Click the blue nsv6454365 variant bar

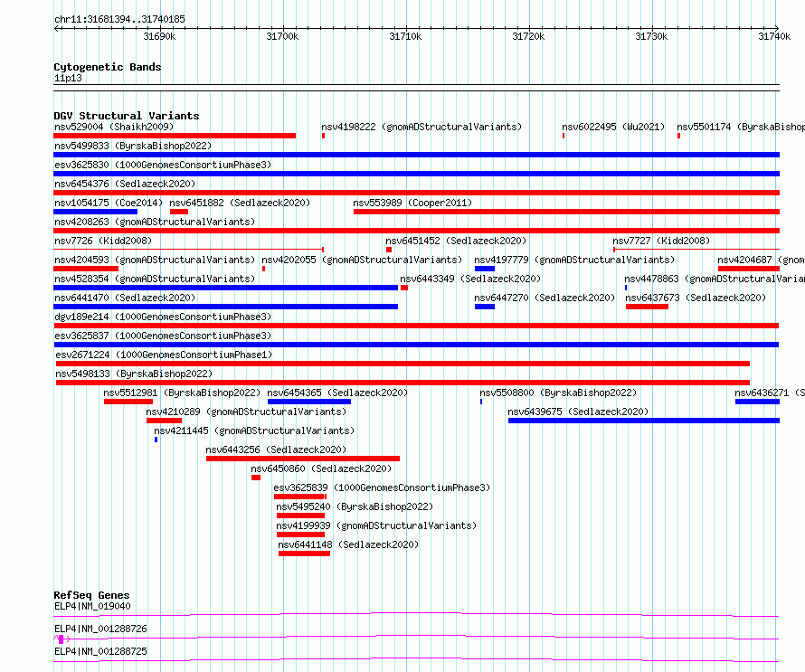[309, 402]
